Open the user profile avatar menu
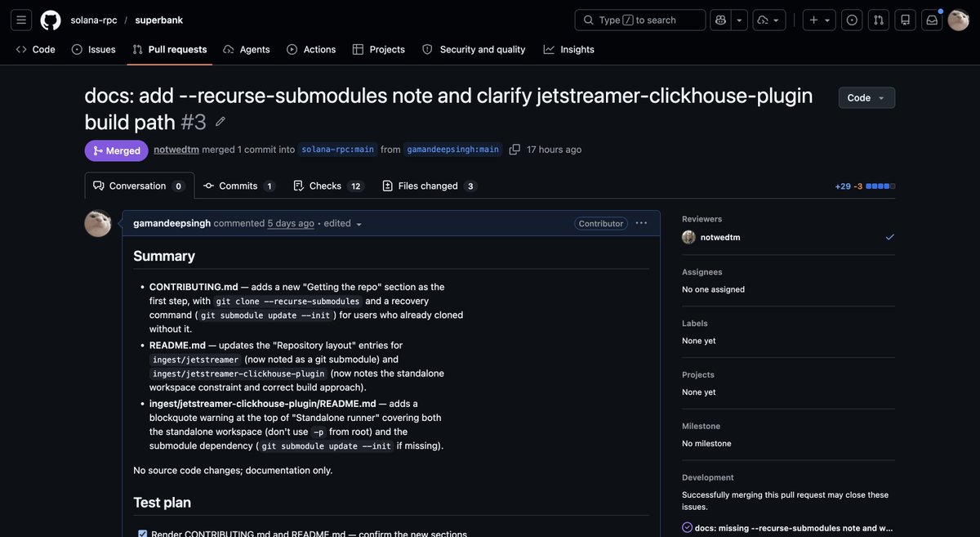Viewport: 980px width, 537px height. click(959, 20)
